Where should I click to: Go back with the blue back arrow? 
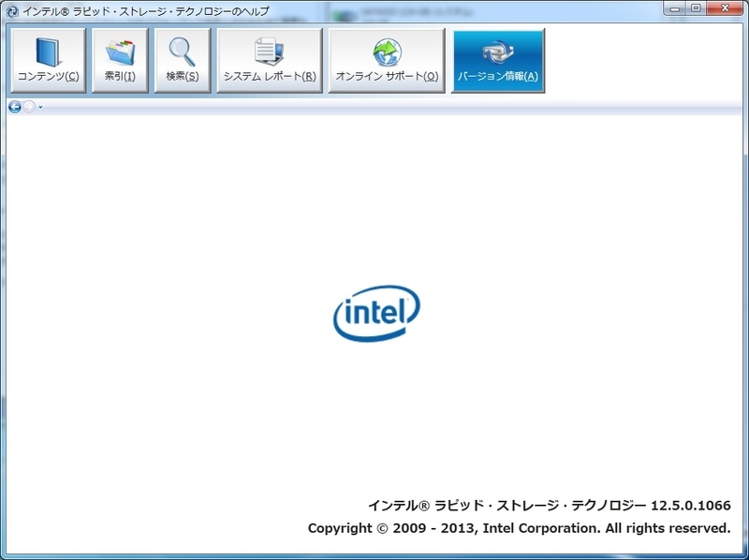click(14, 107)
